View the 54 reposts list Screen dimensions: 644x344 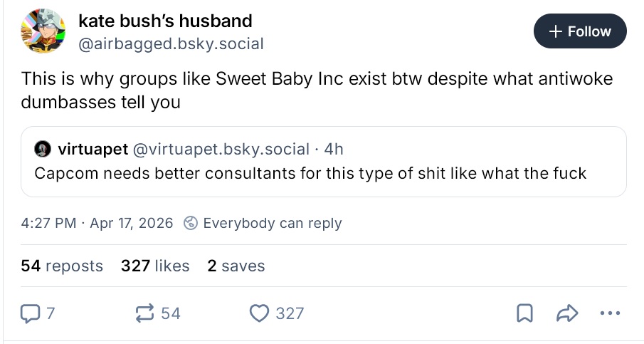tap(62, 266)
